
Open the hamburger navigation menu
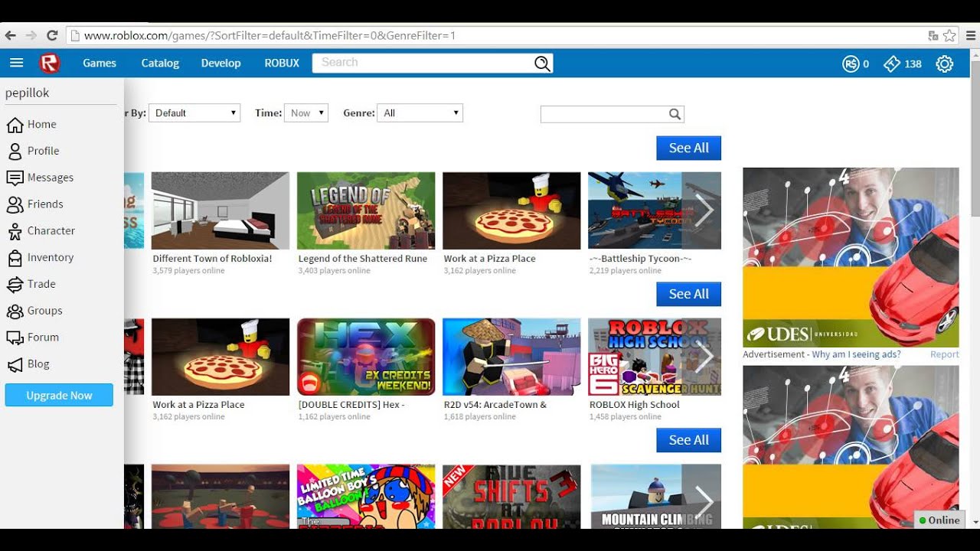(16, 64)
